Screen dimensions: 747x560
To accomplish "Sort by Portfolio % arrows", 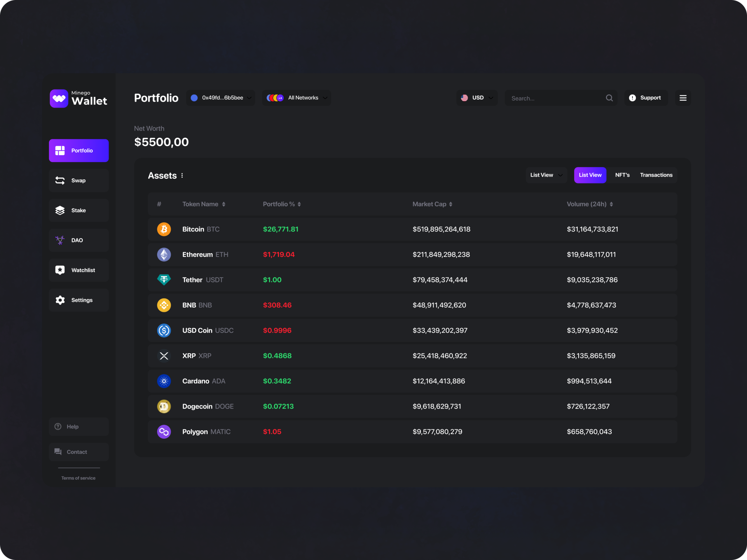I will pos(299,204).
